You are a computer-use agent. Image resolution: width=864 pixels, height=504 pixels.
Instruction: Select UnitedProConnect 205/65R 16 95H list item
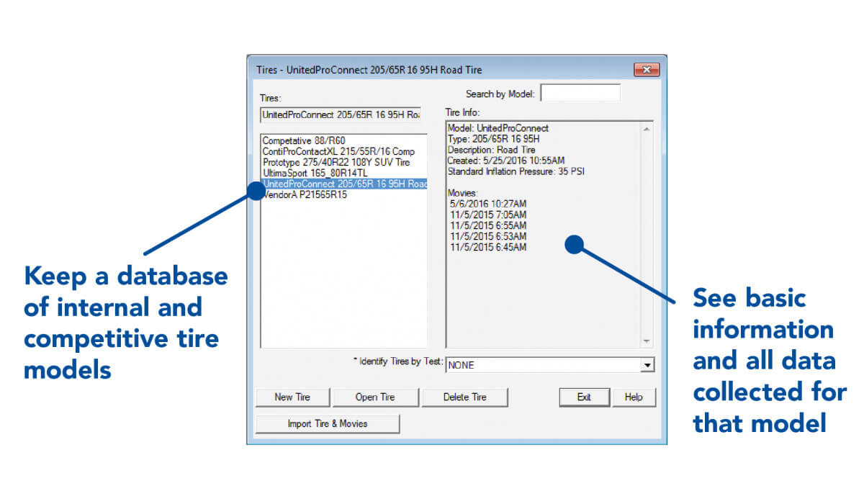[344, 184]
